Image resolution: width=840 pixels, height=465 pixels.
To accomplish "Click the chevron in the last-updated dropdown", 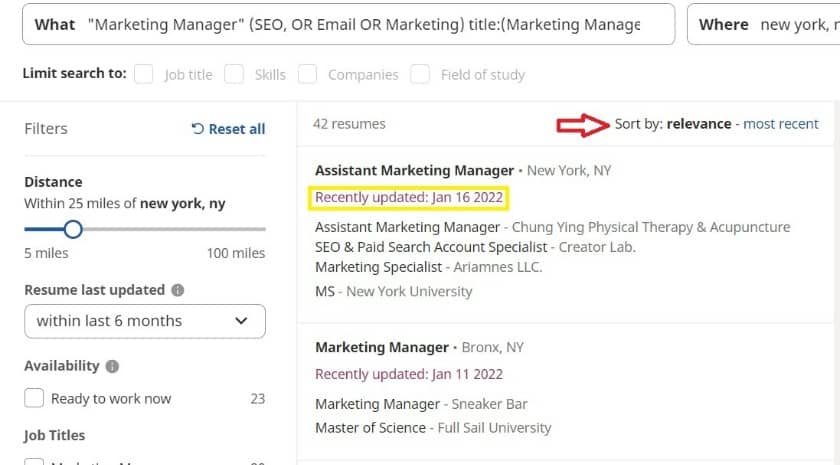I will (241, 321).
